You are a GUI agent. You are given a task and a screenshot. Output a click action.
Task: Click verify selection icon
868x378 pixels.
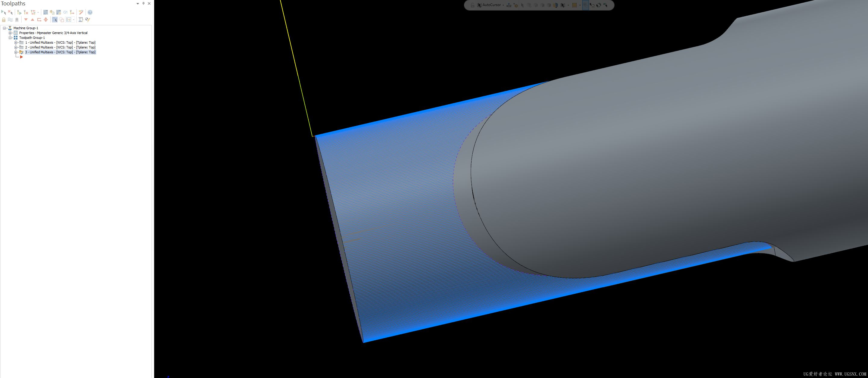[x=593, y=5]
